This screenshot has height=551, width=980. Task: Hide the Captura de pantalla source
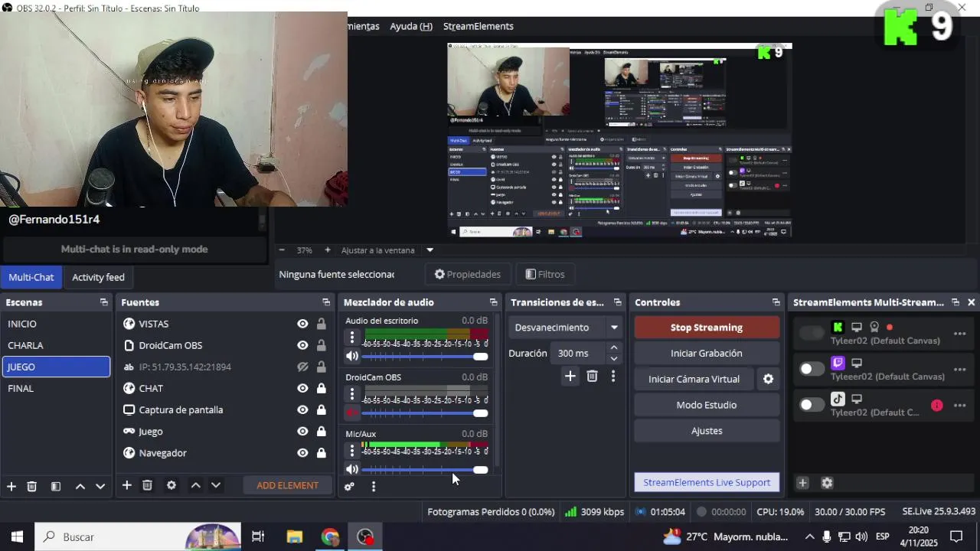pyautogui.click(x=302, y=409)
